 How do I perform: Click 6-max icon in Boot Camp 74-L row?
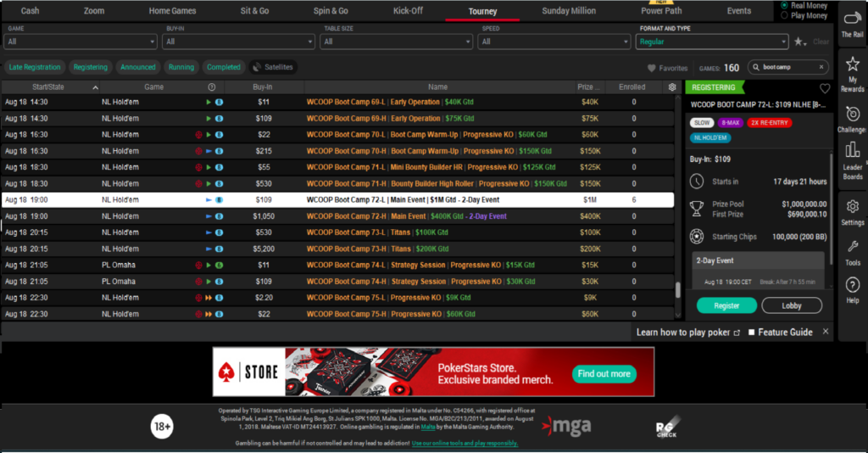220,266
